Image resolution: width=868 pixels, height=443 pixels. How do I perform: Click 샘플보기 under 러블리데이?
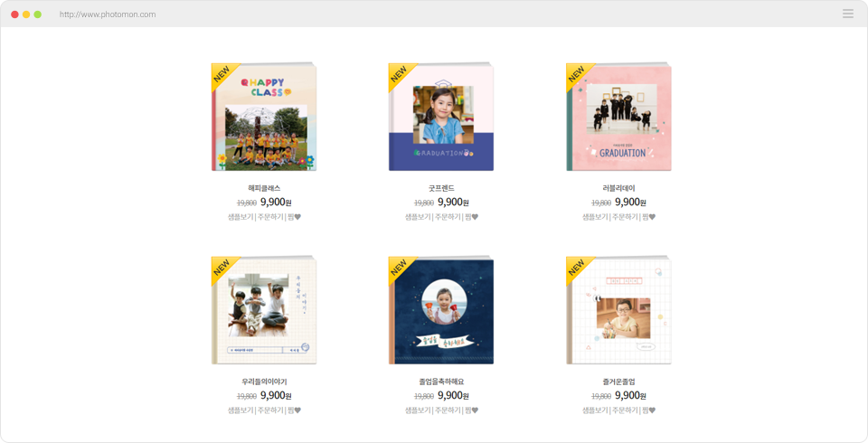click(595, 217)
